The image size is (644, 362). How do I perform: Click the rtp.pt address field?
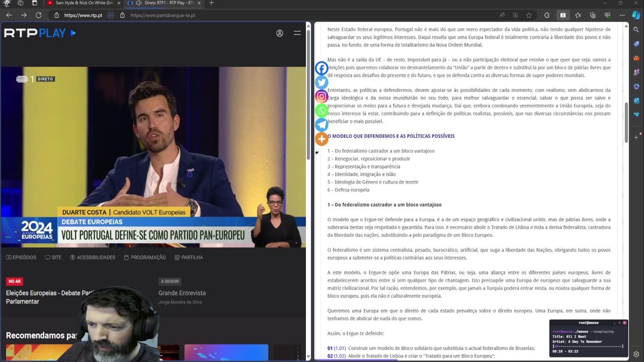(x=84, y=15)
